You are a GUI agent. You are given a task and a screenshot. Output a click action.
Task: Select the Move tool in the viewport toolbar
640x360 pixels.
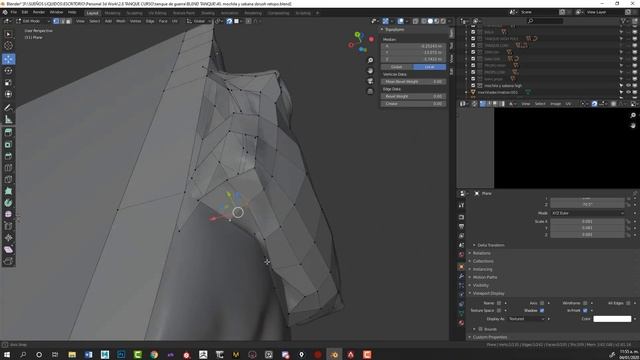(x=8, y=59)
